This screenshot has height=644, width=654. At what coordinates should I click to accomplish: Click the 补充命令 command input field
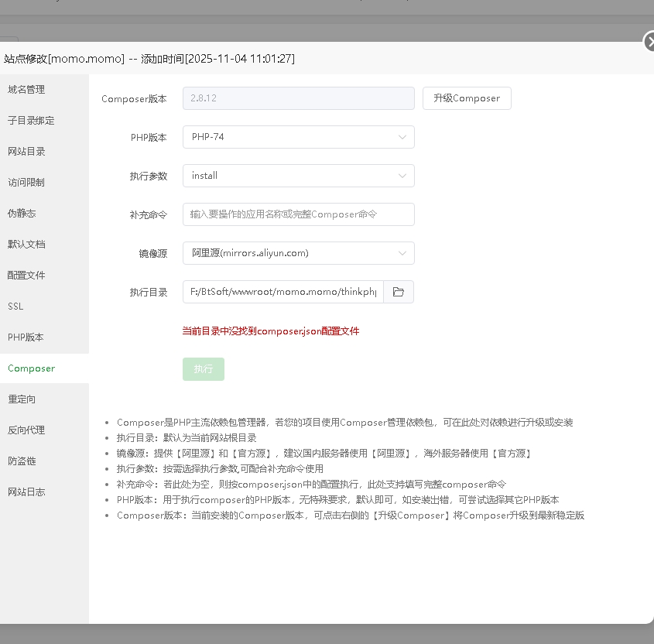[298, 214]
